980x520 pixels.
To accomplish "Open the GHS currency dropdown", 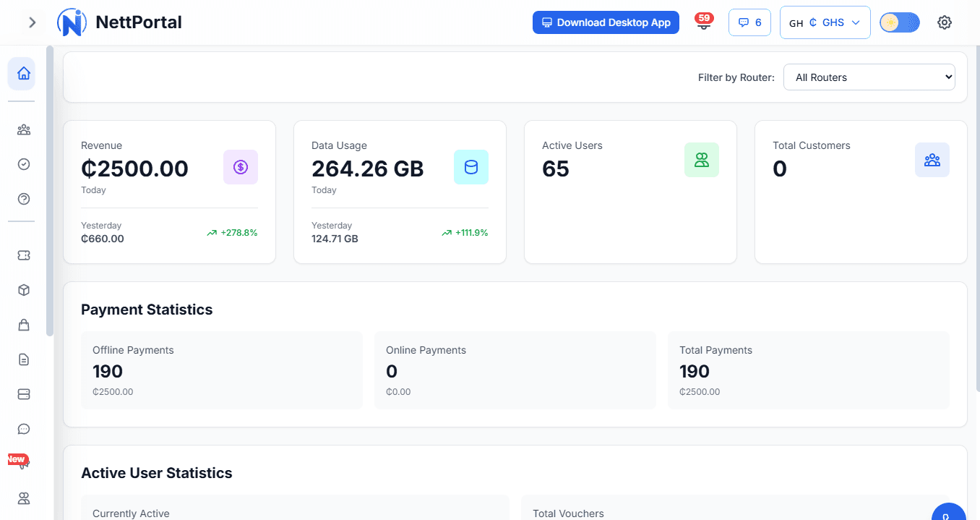I will pyautogui.click(x=825, y=22).
